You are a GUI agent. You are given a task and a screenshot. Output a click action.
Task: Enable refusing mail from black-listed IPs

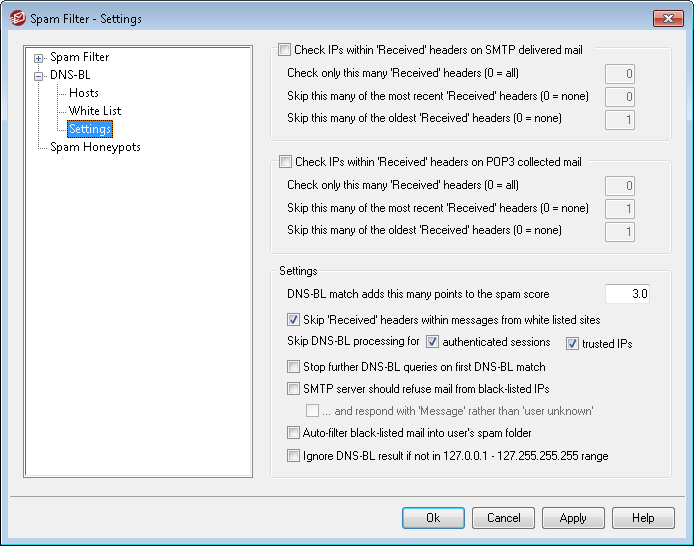pos(294,389)
